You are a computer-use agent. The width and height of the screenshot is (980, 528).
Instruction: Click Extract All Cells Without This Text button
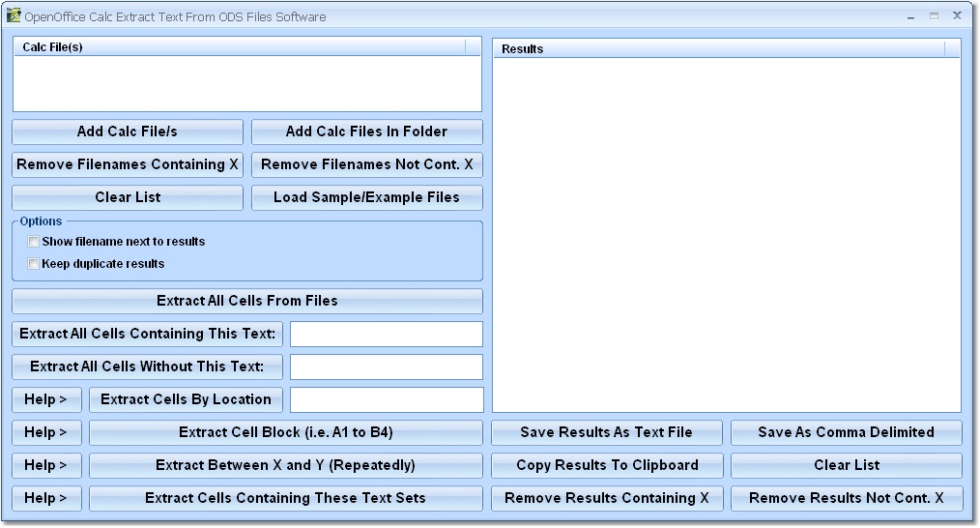tap(148, 367)
